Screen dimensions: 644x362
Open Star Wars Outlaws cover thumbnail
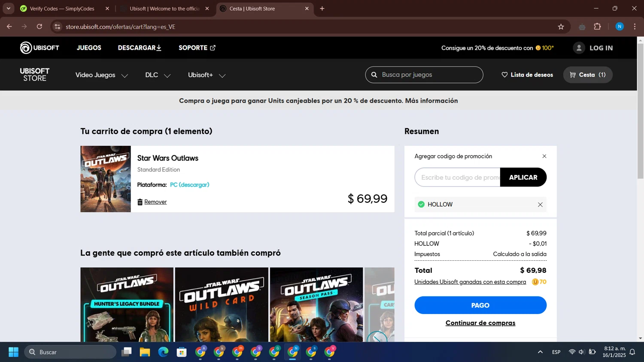(x=106, y=179)
